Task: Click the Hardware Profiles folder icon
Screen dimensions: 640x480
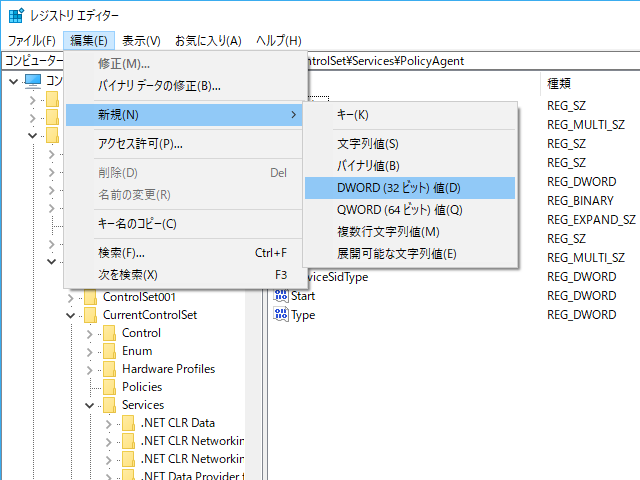Action: click(109, 369)
